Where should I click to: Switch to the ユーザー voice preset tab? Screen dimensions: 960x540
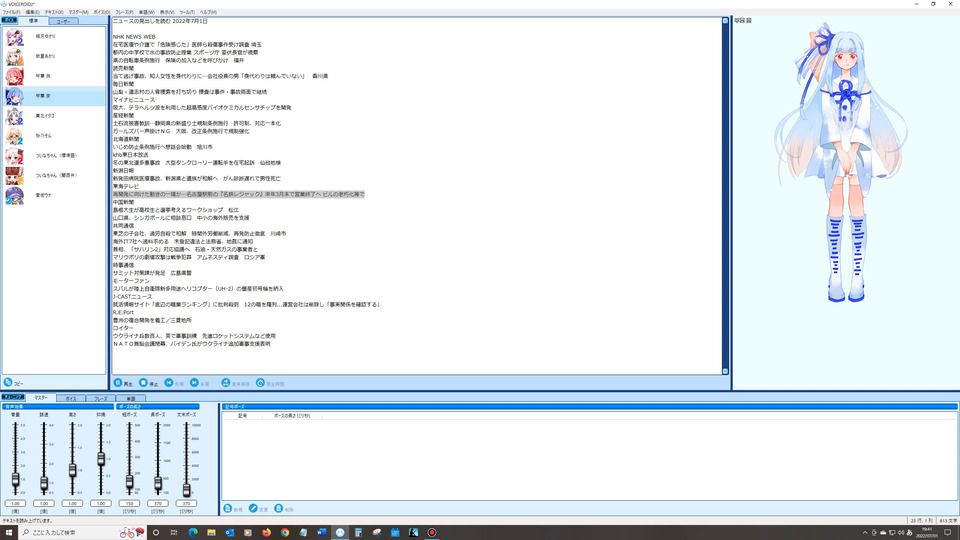pos(64,21)
